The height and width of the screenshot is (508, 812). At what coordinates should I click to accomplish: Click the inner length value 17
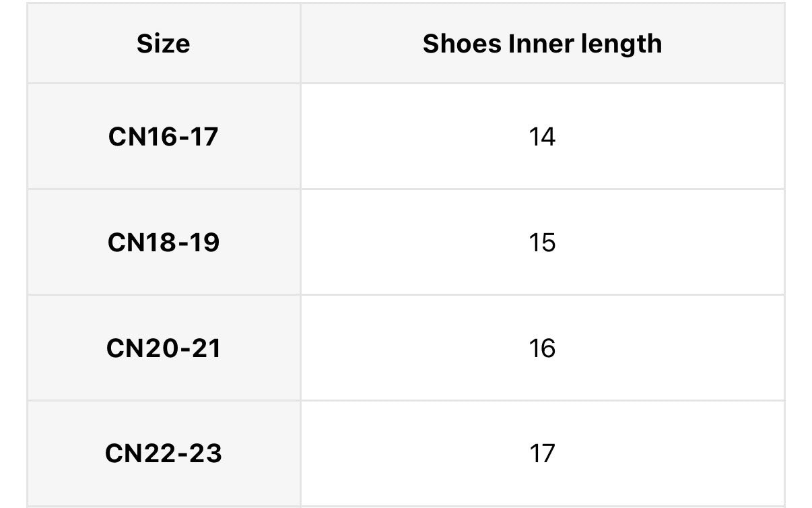point(542,453)
